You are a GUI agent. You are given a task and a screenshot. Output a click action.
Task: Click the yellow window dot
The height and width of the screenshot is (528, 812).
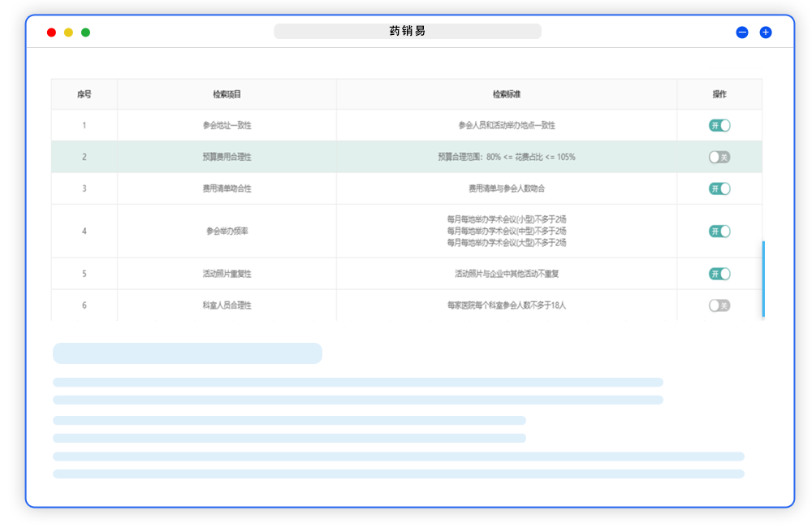(68, 32)
